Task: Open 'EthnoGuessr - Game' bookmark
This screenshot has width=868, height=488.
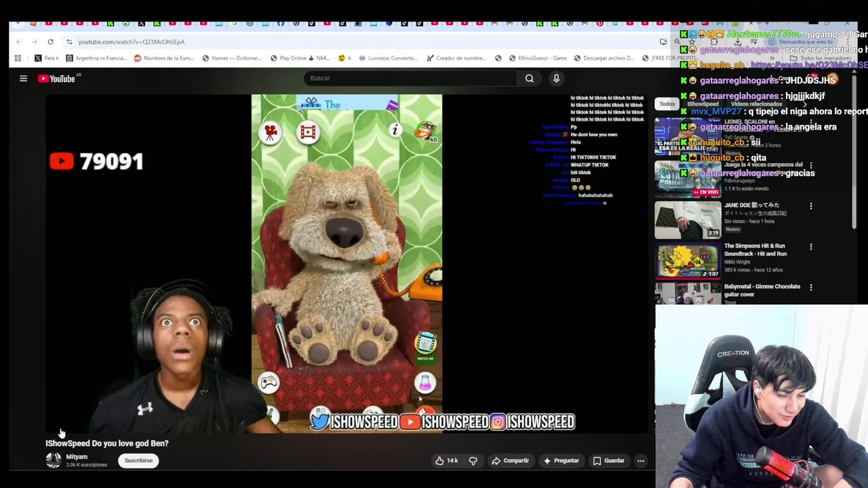Action: [538, 58]
